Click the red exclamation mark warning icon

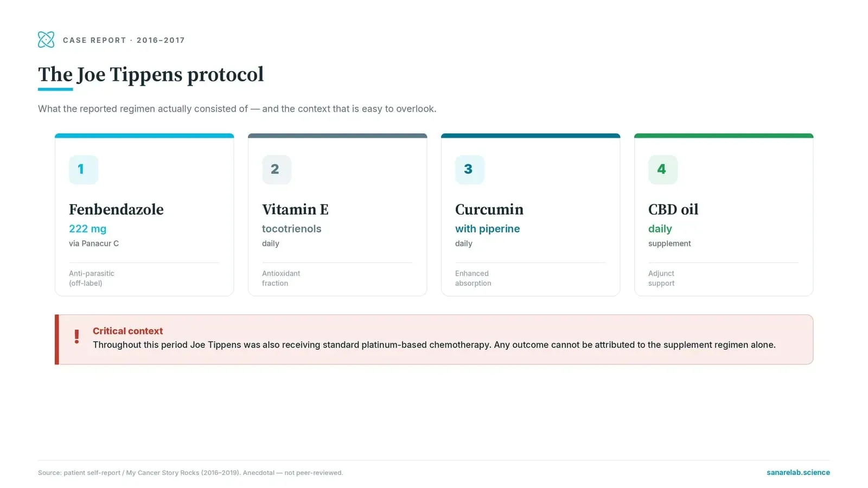point(76,337)
